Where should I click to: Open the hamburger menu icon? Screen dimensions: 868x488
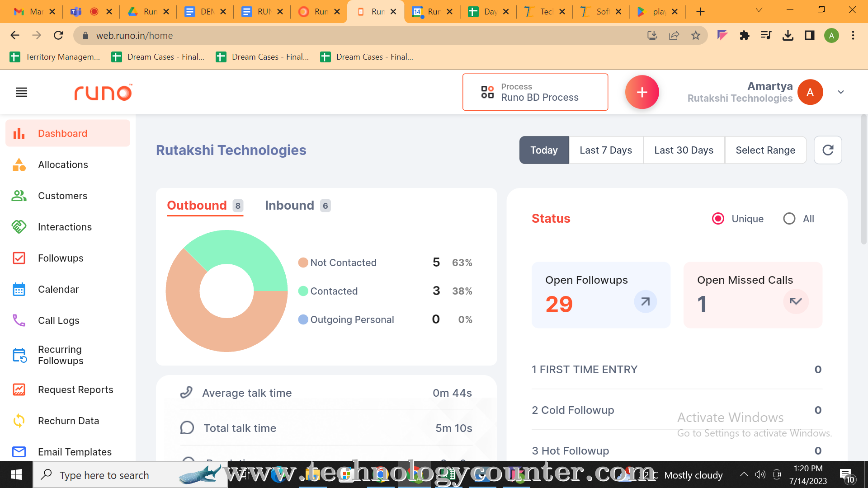[x=22, y=92]
